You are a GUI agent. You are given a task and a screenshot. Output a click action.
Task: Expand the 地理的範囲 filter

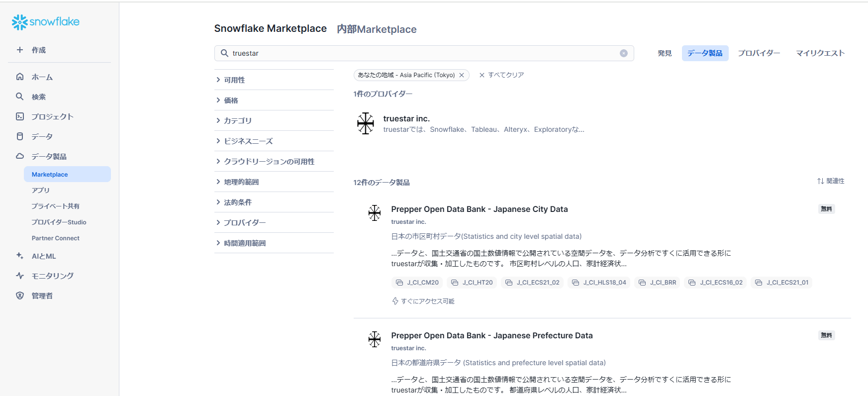pyautogui.click(x=274, y=182)
